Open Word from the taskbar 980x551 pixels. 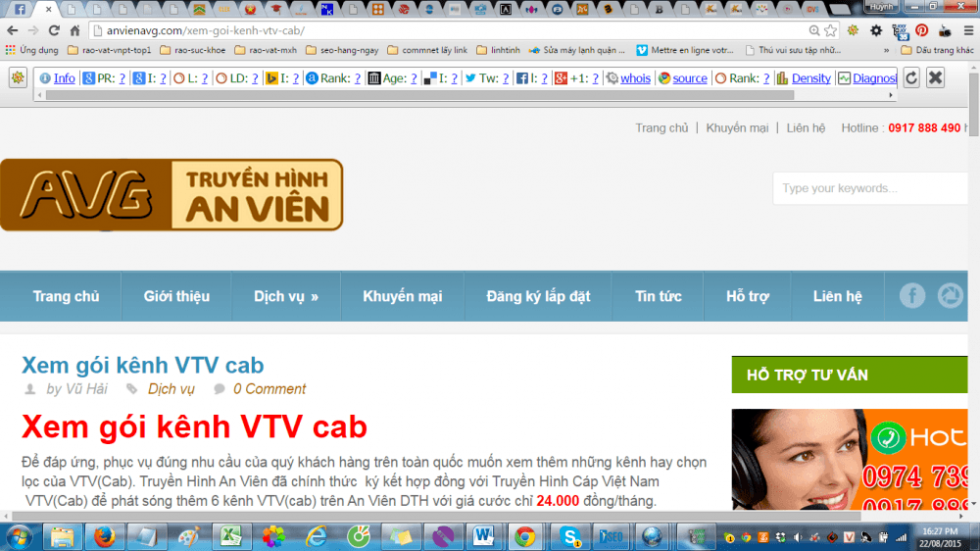(483, 537)
